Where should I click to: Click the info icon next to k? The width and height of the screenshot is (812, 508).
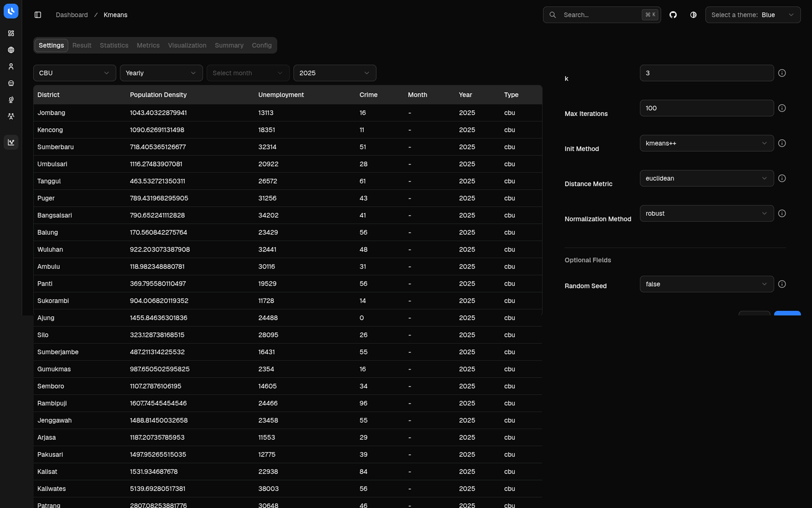coord(782,73)
